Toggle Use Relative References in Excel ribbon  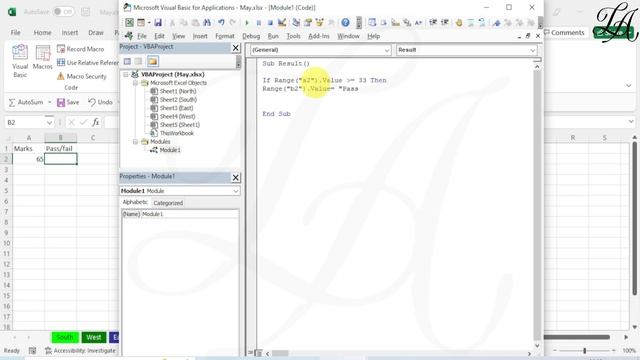pos(87,62)
